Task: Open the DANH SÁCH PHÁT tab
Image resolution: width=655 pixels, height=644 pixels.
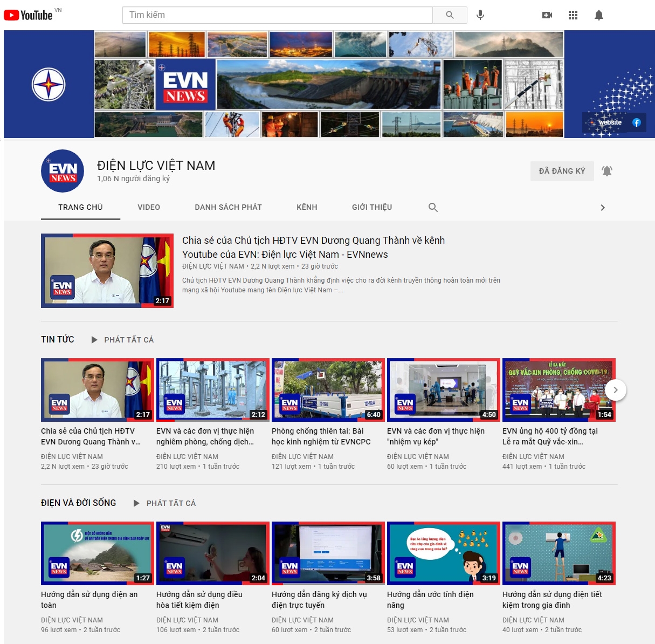Action: (x=228, y=207)
